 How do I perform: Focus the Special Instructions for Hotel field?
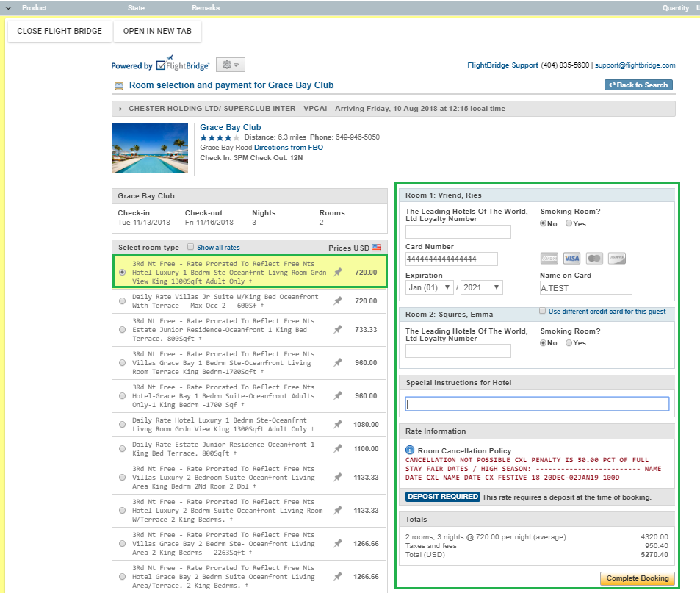pyautogui.click(x=537, y=403)
